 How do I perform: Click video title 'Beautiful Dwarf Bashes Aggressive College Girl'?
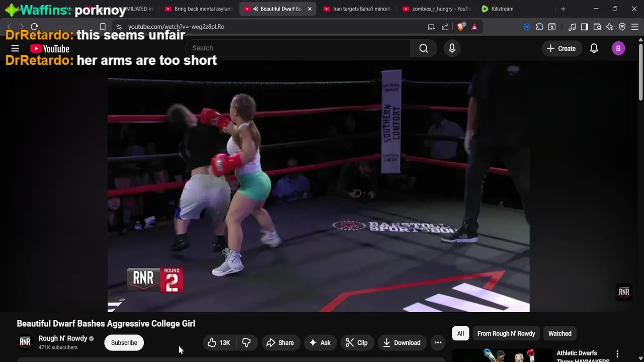[106, 324]
